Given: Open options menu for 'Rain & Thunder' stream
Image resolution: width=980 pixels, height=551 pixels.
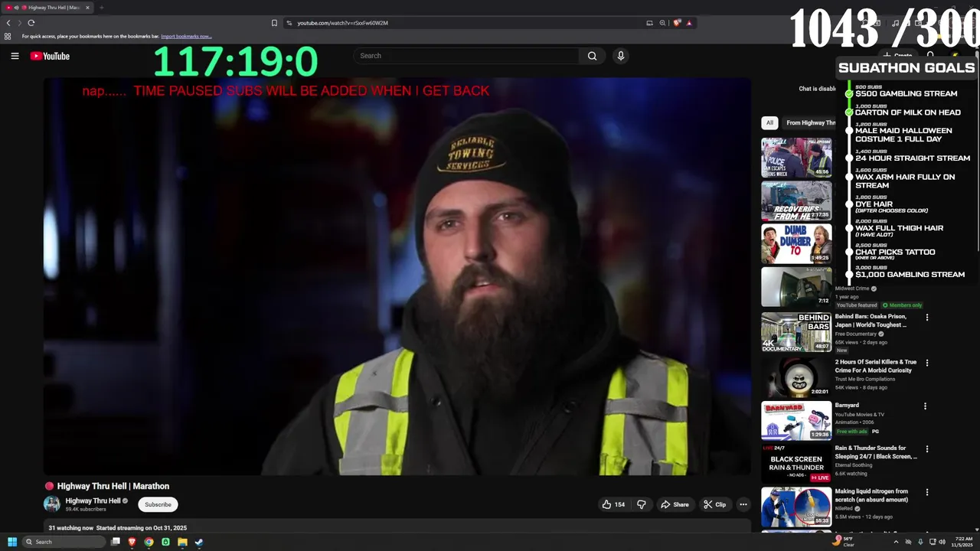Looking at the screenshot, I should pyautogui.click(x=927, y=449).
